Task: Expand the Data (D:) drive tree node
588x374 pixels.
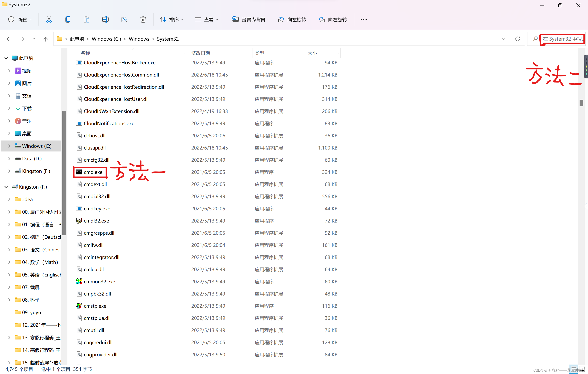Action: (x=9, y=159)
